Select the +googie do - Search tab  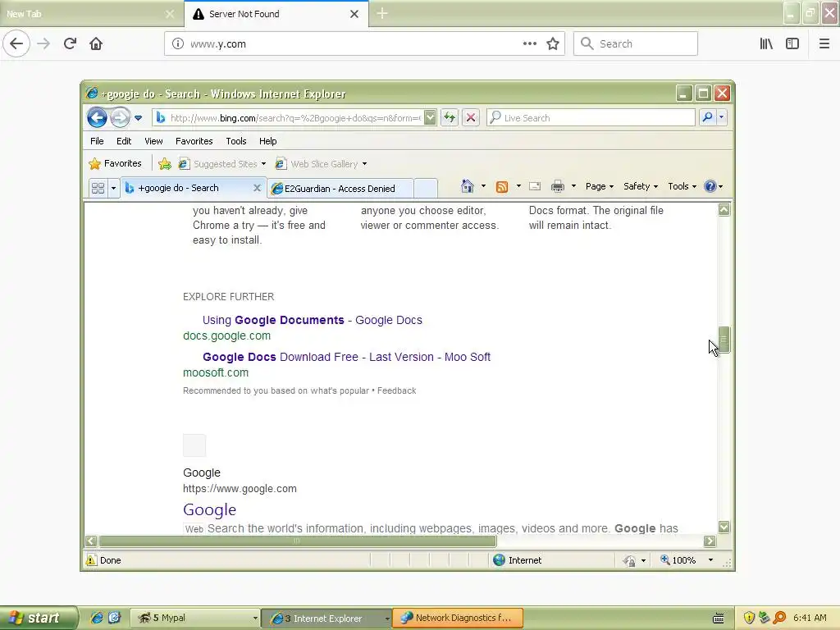tap(186, 188)
